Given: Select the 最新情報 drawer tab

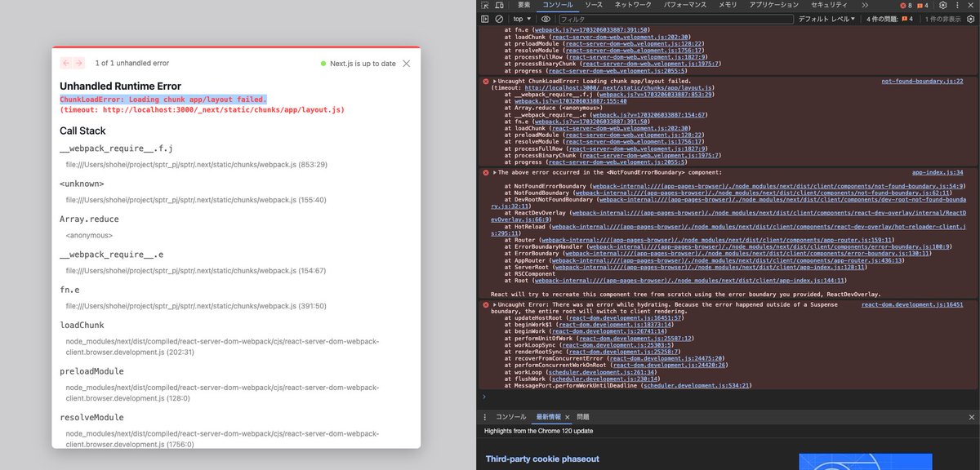Looking at the screenshot, I should point(547,416).
